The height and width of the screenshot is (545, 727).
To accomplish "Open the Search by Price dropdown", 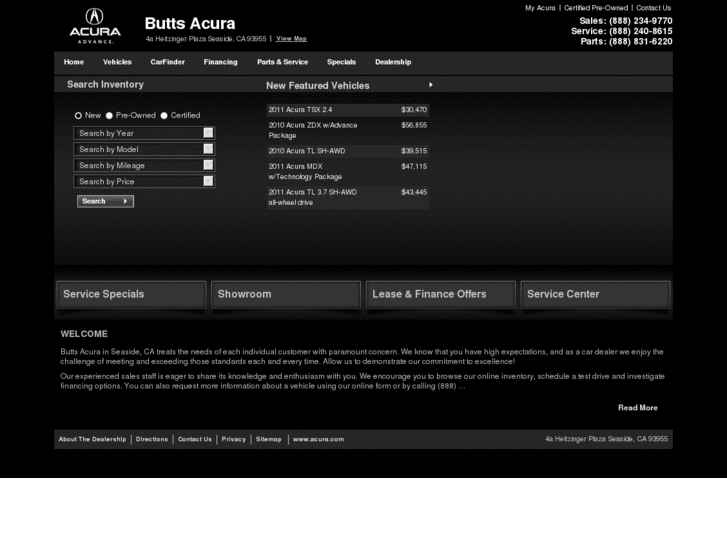I will [x=144, y=181].
